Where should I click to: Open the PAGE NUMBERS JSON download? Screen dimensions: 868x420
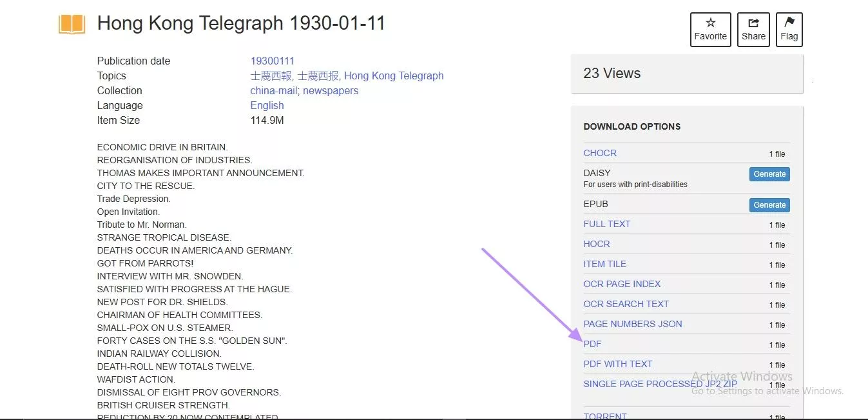(632, 324)
